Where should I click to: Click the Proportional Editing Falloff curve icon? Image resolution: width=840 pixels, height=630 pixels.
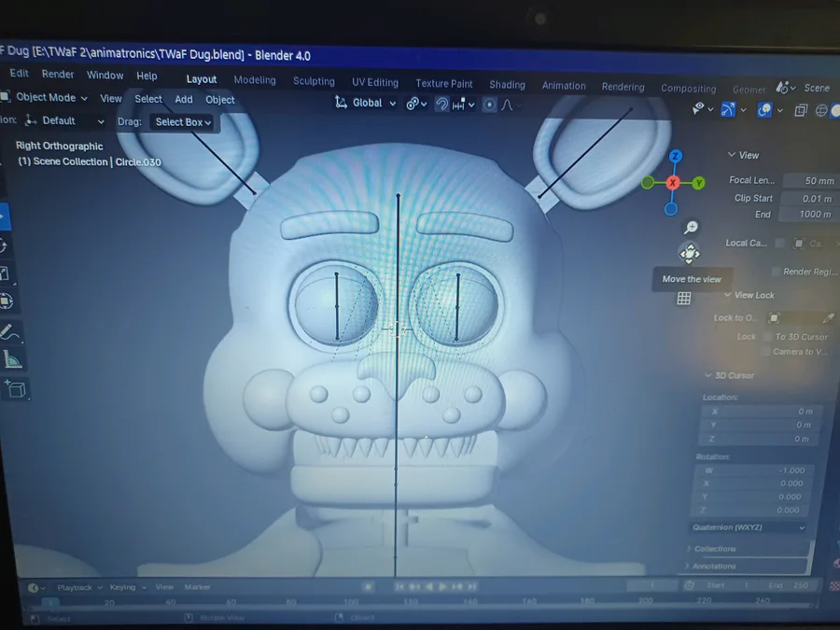507,105
